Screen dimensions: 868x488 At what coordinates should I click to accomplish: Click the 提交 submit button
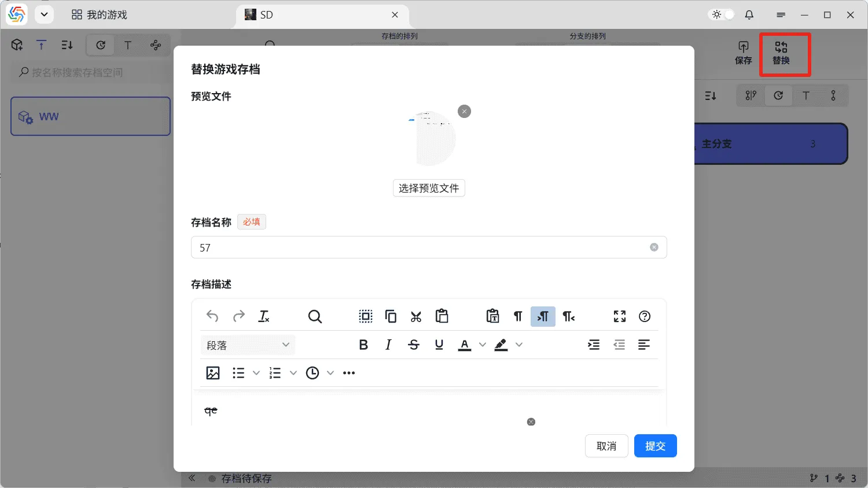(655, 445)
